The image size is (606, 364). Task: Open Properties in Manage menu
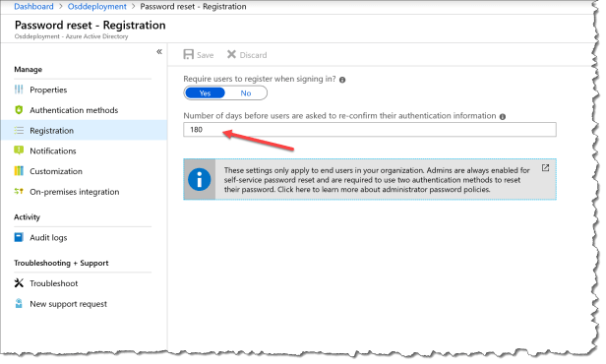pos(48,90)
